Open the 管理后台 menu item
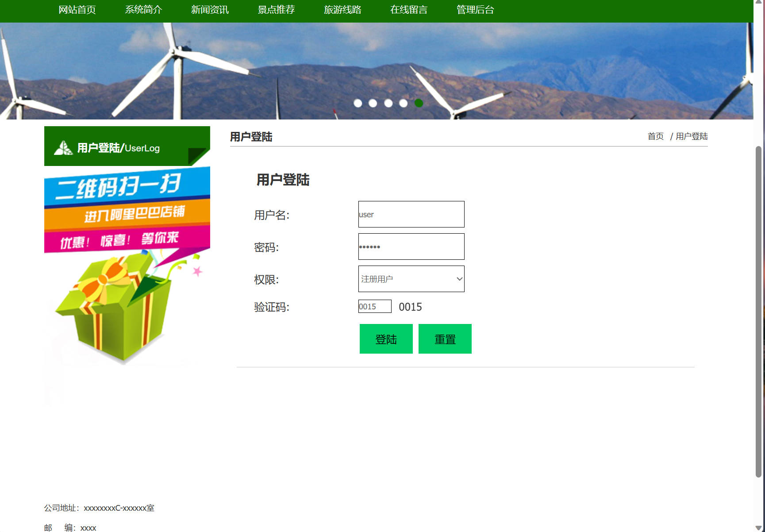Image resolution: width=765 pixels, height=532 pixels. point(474,10)
